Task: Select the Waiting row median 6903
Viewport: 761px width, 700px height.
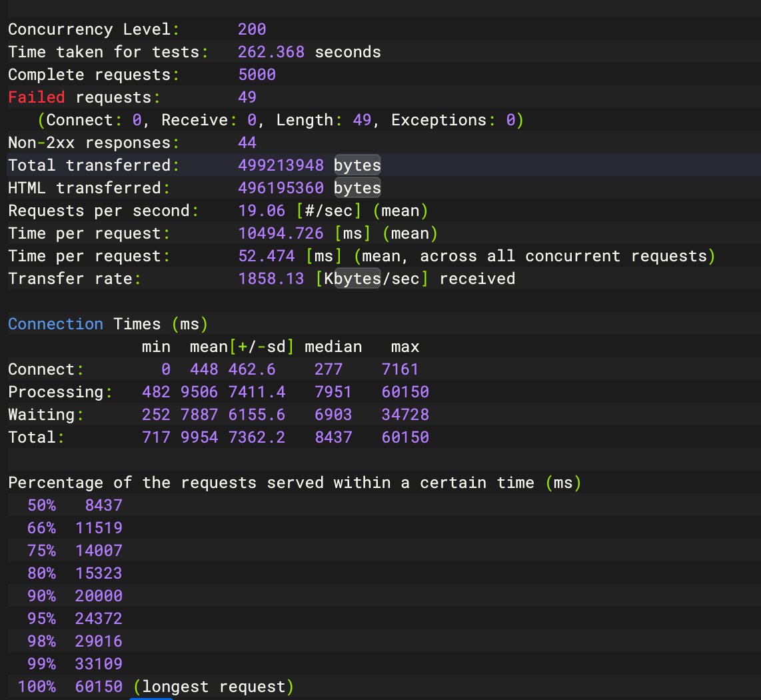Action: [x=333, y=414]
